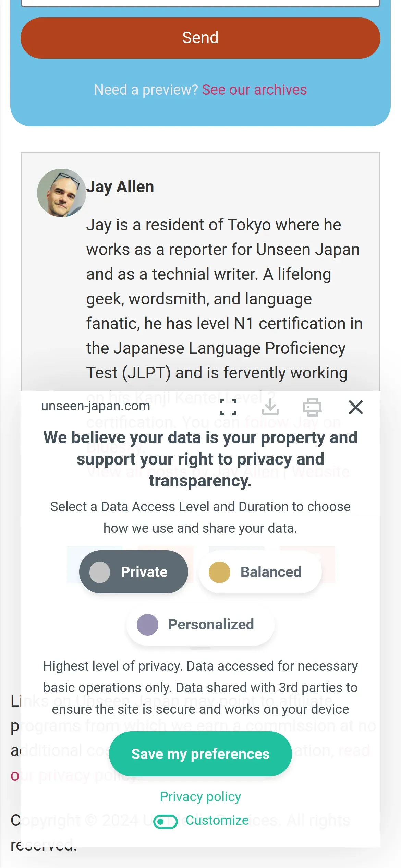Viewport: 401px width, 868px height.
Task: Toggle the Customize switch
Action: 166,821
